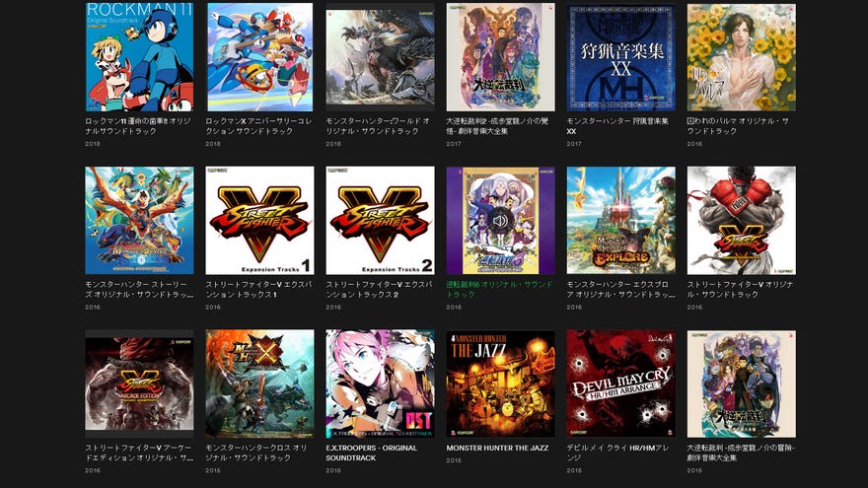Click the モンスターハンター 狩猟音楽集 XX title text
Image resolution: width=868 pixels, height=488 pixels.
click(617, 126)
